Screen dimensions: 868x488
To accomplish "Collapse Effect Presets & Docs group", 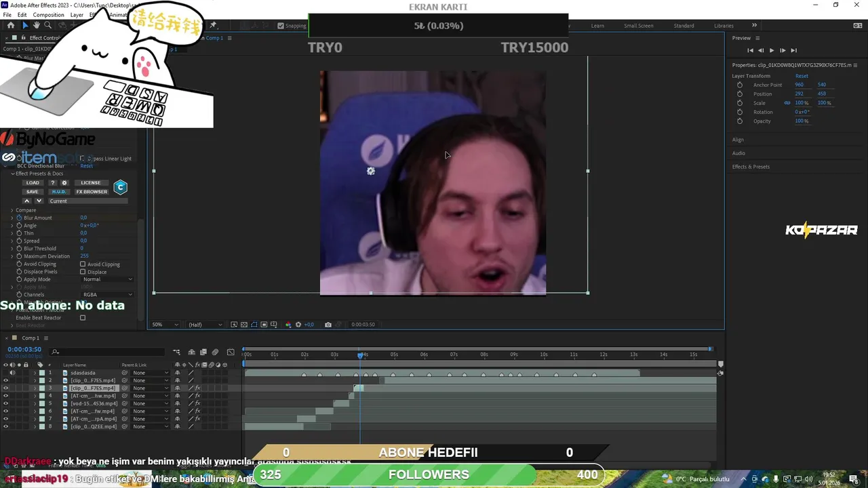I will pos(12,174).
